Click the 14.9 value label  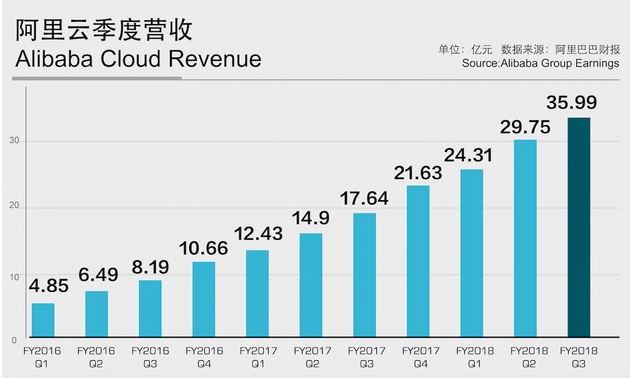311,218
